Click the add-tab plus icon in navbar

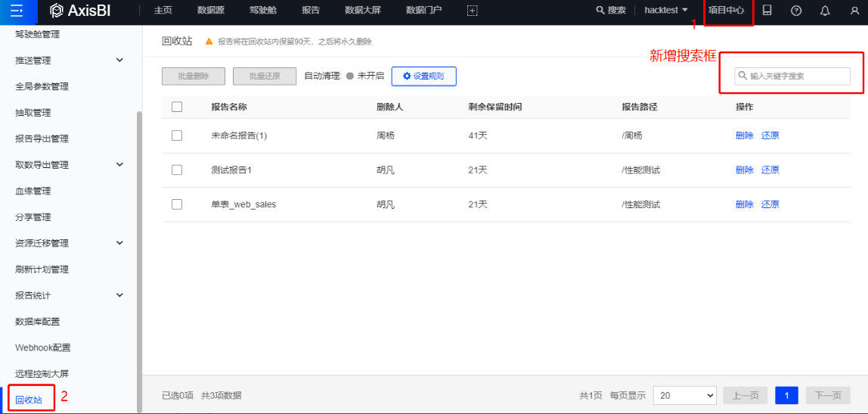point(473,11)
